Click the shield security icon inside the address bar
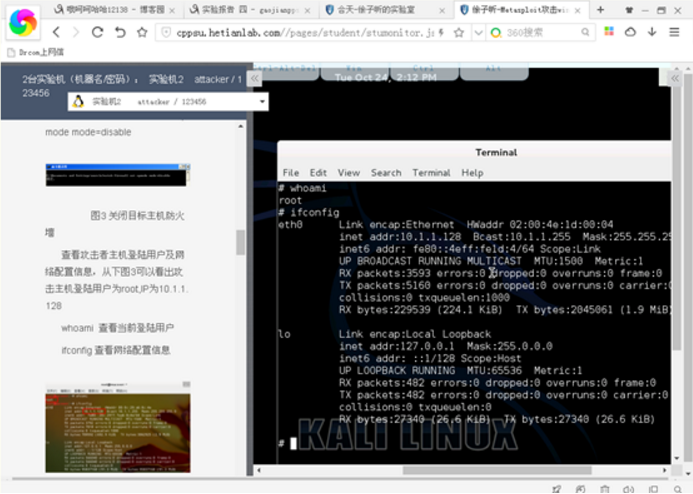This screenshot has height=494, width=693. pyautogui.click(x=166, y=32)
